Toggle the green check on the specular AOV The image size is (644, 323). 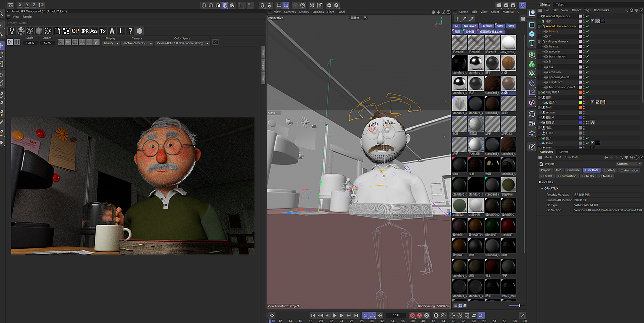coord(587,51)
